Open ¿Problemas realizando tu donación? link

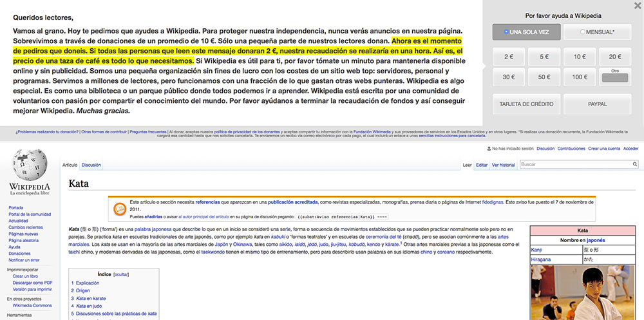tap(47, 132)
